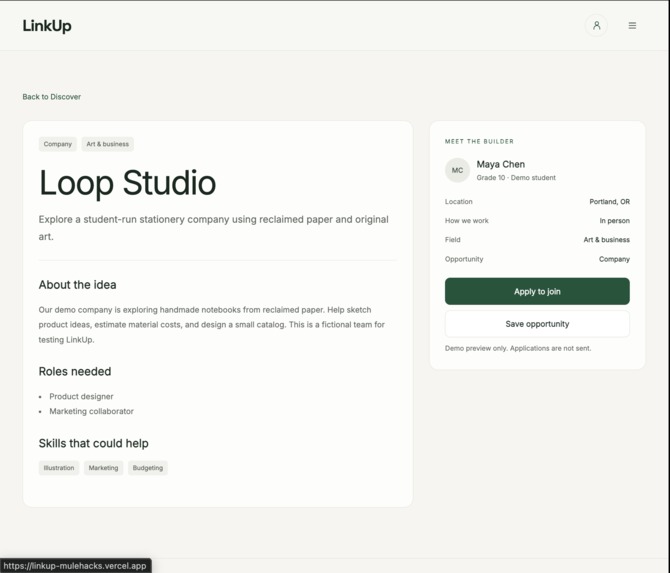Click the MC avatar circle

click(x=457, y=170)
